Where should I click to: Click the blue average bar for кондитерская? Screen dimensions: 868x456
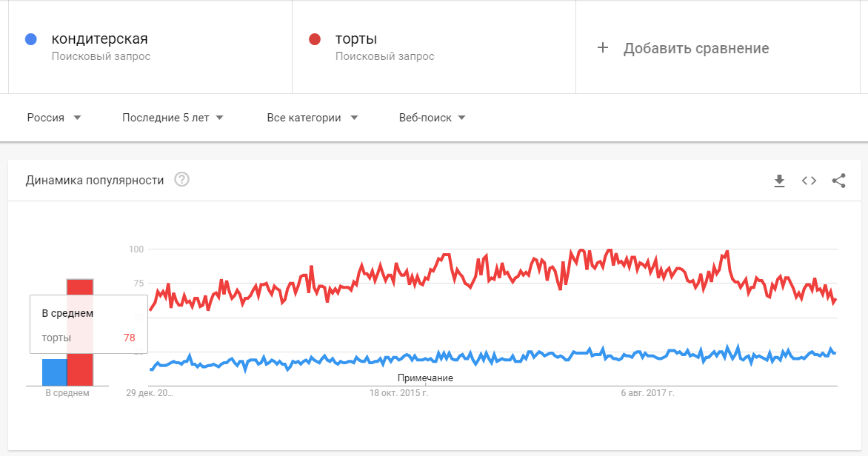pos(54,372)
